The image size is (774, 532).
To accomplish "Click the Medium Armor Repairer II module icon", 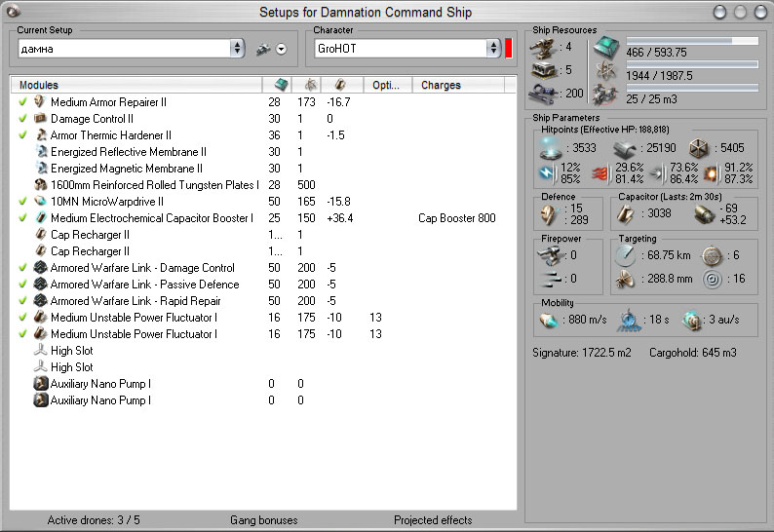I will [40, 102].
